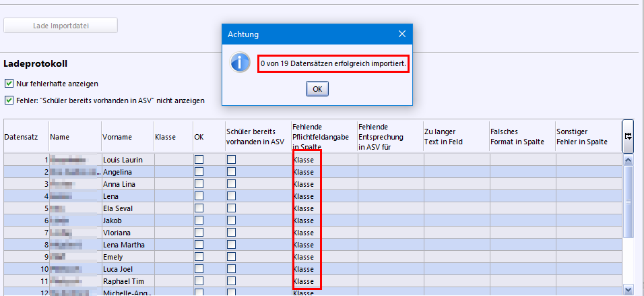Select the row with Vorname Emely
The width and height of the screenshot is (644, 296).
click(x=127, y=257)
